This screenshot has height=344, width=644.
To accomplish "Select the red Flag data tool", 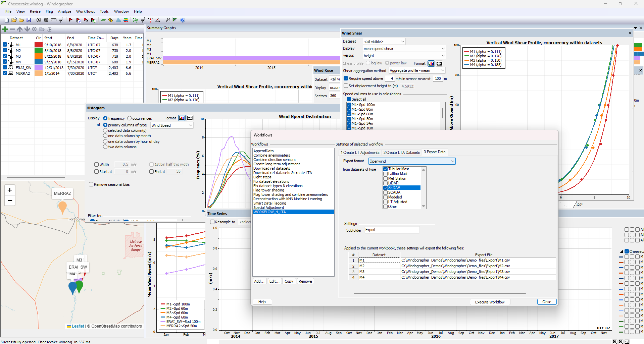I will 71,20.
